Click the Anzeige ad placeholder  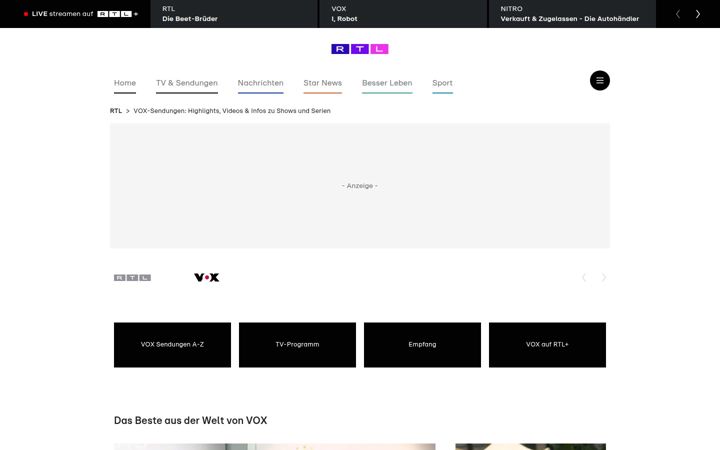360,186
